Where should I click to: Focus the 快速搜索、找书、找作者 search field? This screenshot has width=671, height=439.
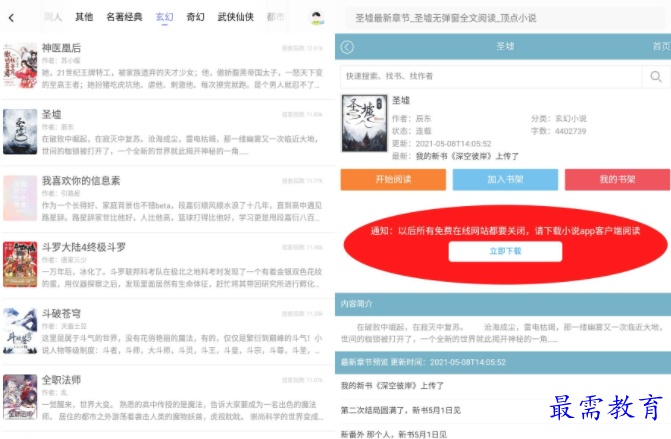[491, 77]
